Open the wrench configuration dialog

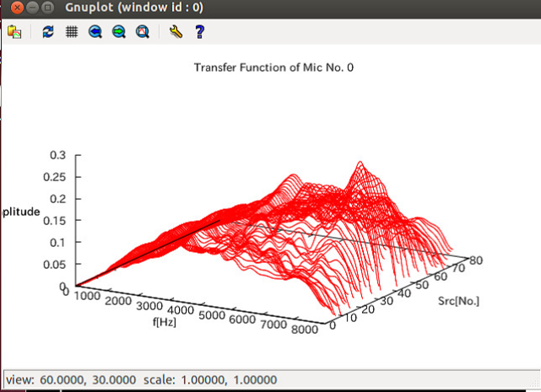pyautogui.click(x=176, y=32)
